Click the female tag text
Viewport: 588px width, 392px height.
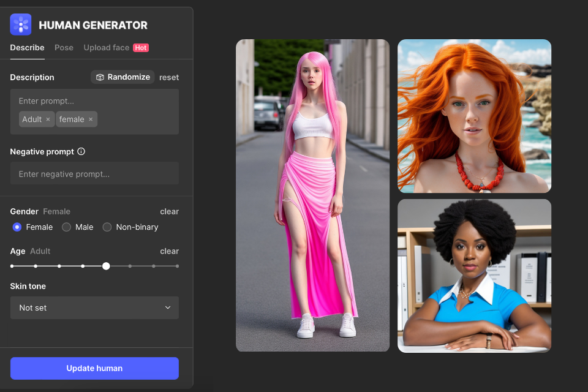[x=72, y=119]
